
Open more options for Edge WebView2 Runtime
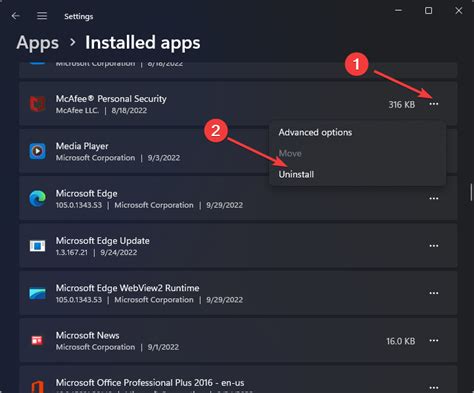click(434, 293)
